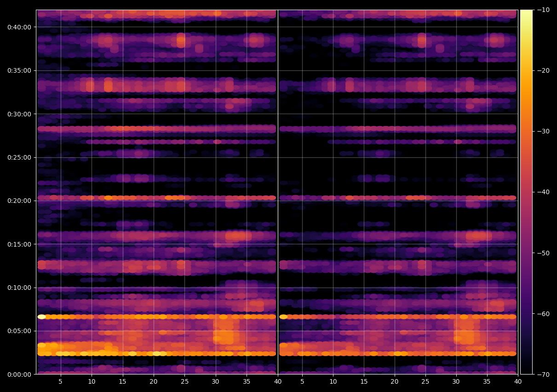This screenshot has width=557, height=392.
Task: Click the 0:20:00 y-axis tick label
Action: [19, 201]
